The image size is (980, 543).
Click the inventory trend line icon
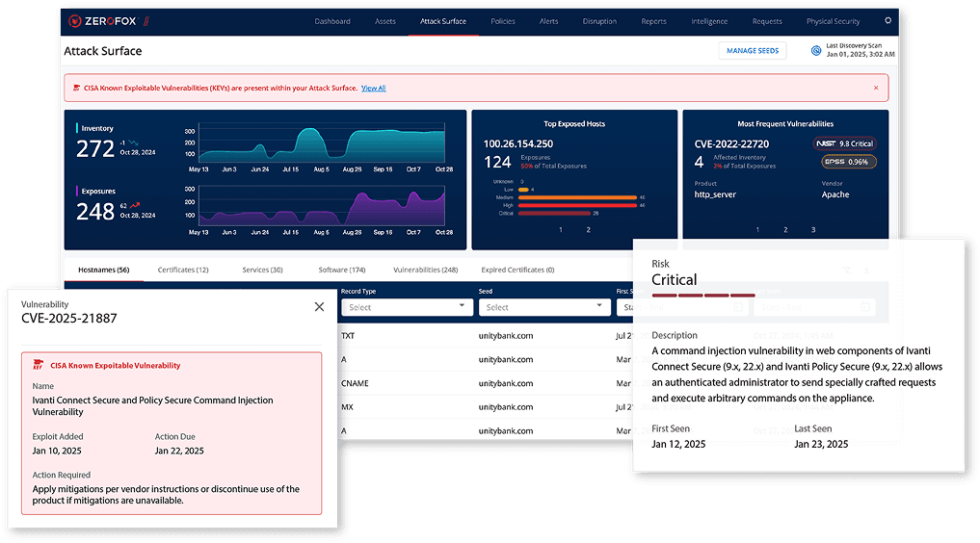point(133,142)
